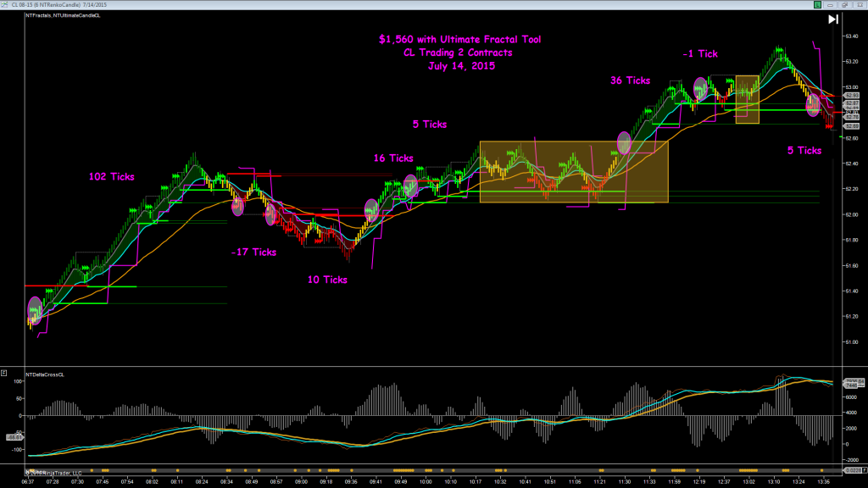Click the 0.0228 value marker at bottom right
Image resolution: width=868 pixels, height=488 pixels.
(853, 470)
